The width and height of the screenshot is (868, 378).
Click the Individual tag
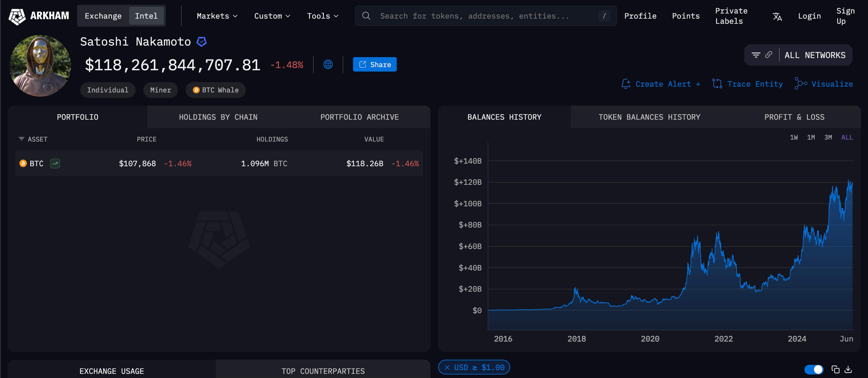(108, 90)
